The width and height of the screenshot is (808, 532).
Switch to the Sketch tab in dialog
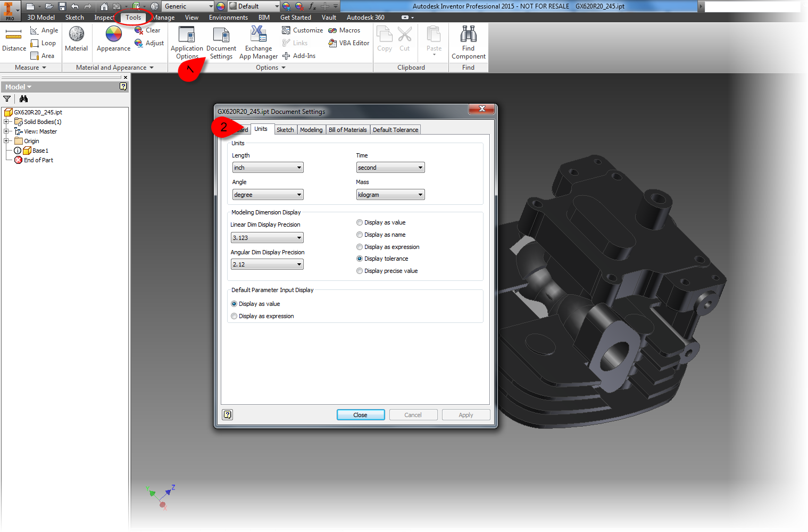point(285,130)
